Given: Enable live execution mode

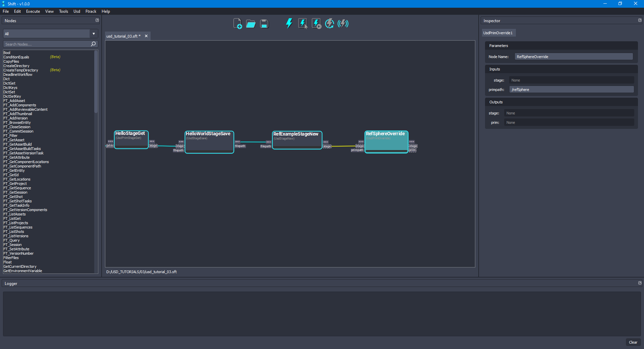Looking at the screenshot, I should click(x=343, y=23).
